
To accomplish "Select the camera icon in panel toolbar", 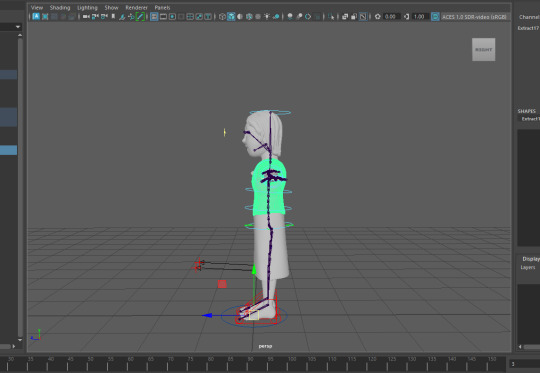I will click(86, 17).
